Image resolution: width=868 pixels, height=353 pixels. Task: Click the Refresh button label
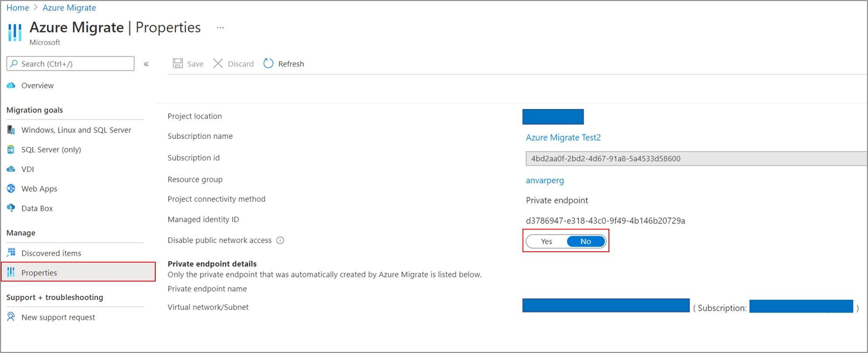click(x=291, y=64)
